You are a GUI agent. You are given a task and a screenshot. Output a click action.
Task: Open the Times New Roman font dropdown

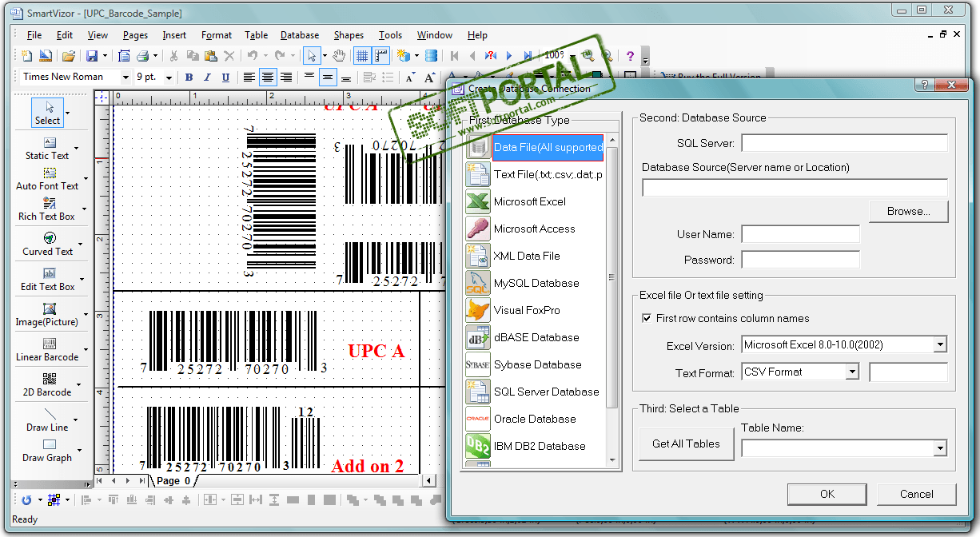click(x=125, y=78)
